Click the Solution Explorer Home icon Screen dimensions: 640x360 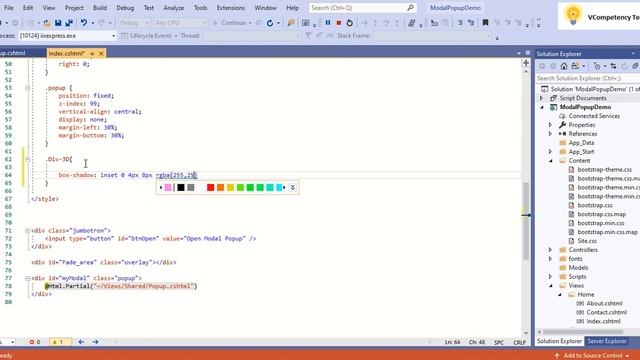click(x=564, y=66)
